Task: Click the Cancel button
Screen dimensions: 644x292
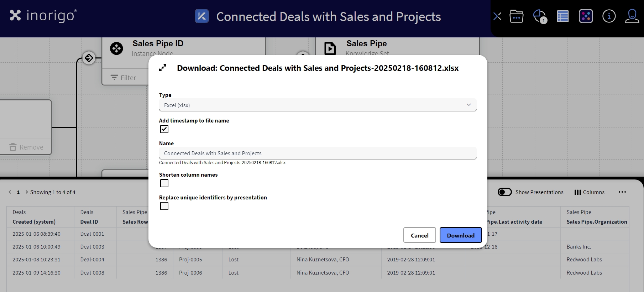Action: point(419,235)
